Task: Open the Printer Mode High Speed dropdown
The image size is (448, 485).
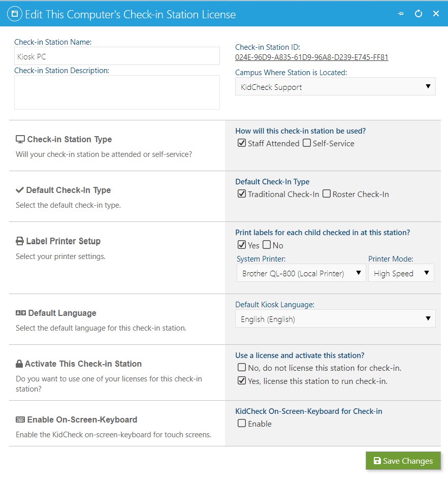Action: [x=401, y=273]
